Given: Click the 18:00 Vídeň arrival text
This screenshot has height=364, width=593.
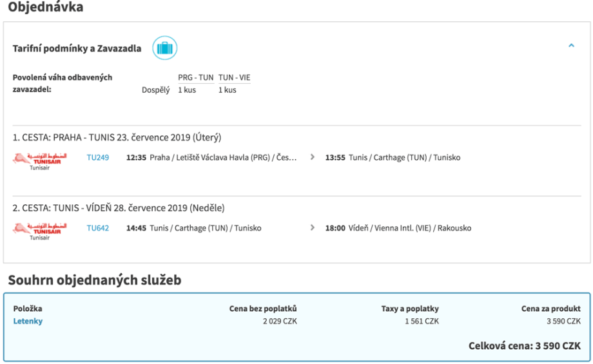Looking at the screenshot, I should pyautogui.click(x=398, y=228).
